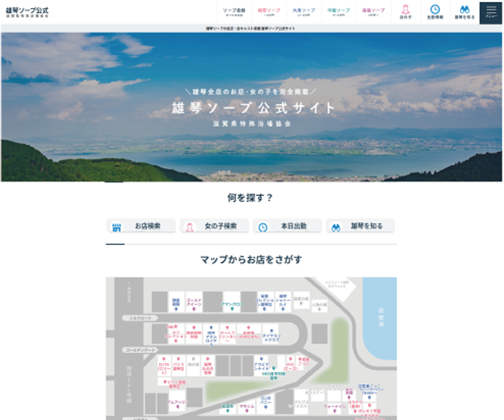504x420 pixels.
Task: Select the 中級ソープ navigation tab
Action: coord(338,12)
